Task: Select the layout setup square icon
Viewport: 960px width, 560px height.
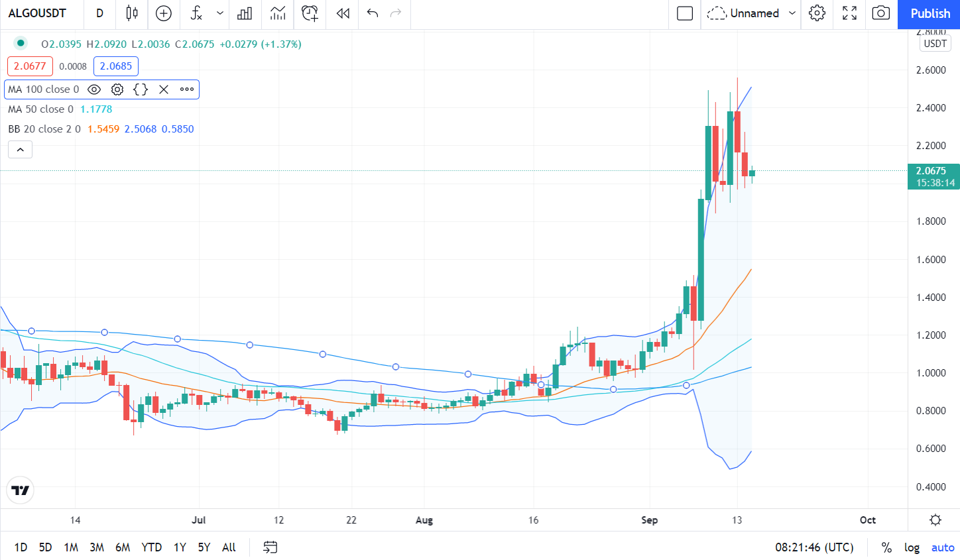Action: tap(685, 13)
